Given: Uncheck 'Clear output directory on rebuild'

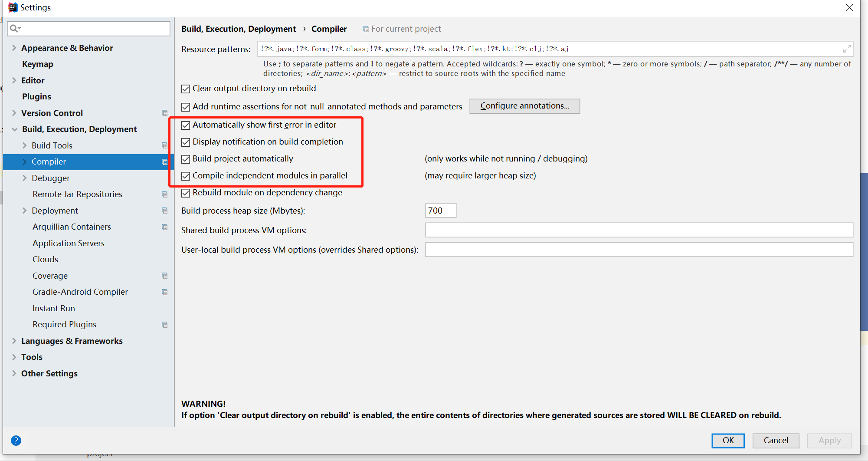Looking at the screenshot, I should click(186, 89).
